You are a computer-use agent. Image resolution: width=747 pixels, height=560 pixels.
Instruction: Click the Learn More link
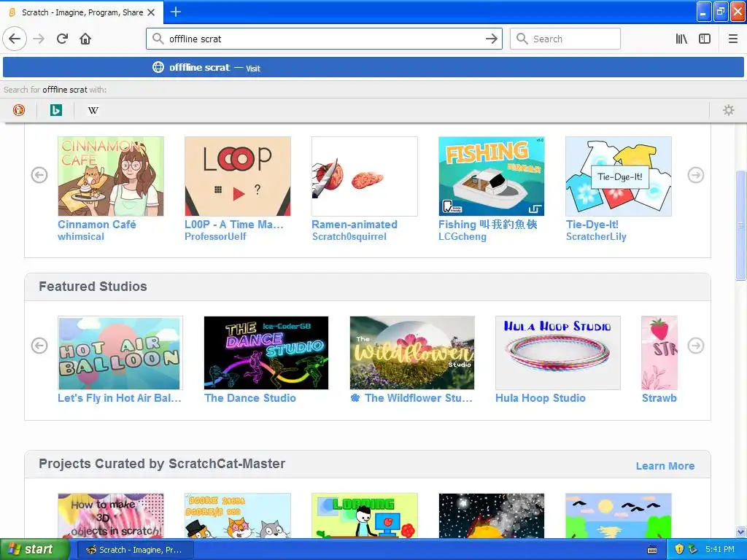pyautogui.click(x=665, y=466)
